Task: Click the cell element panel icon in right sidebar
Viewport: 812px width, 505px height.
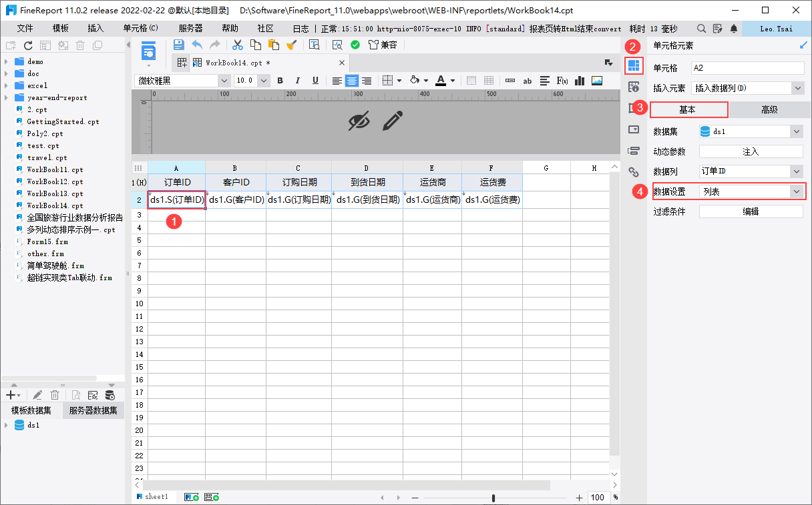Action: pos(634,65)
